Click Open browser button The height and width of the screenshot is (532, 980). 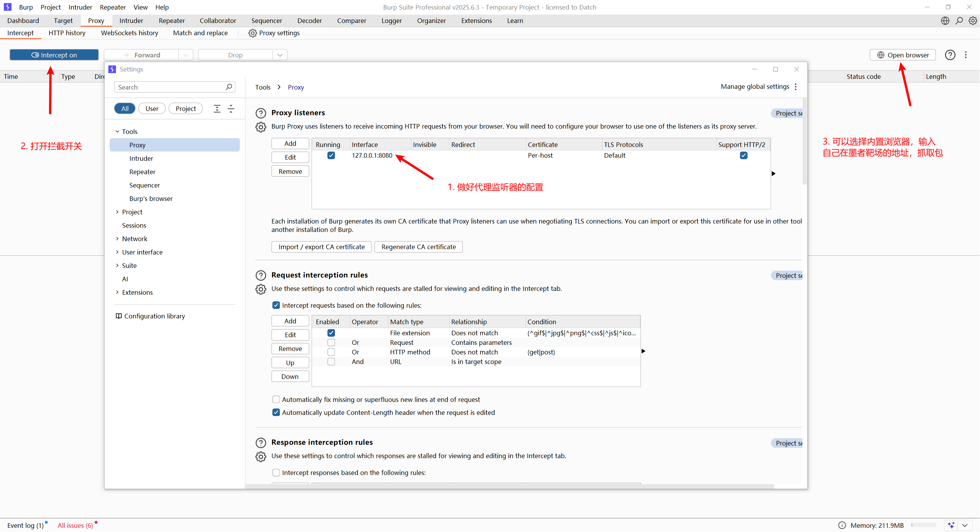pyautogui.click(x=903, y=55)
